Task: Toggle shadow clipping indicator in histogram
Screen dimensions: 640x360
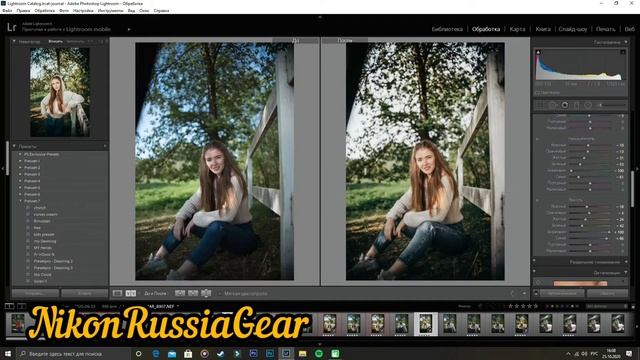Action: 538,52
